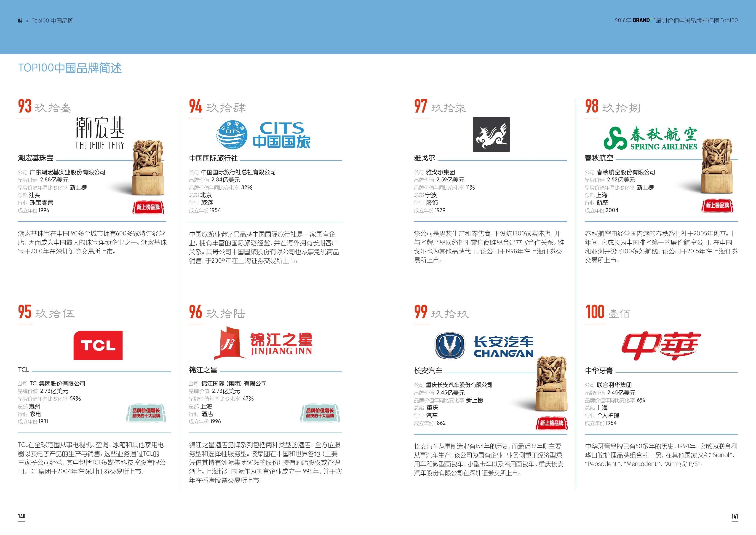
Task: Click the rank number 96
Action: coord(196,312)
